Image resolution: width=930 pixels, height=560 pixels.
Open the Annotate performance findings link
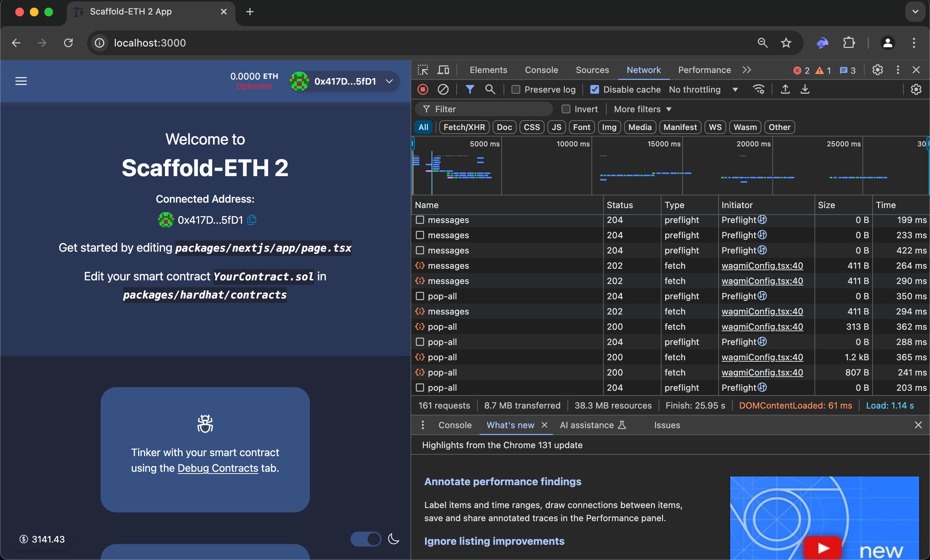tap(502, 481)
